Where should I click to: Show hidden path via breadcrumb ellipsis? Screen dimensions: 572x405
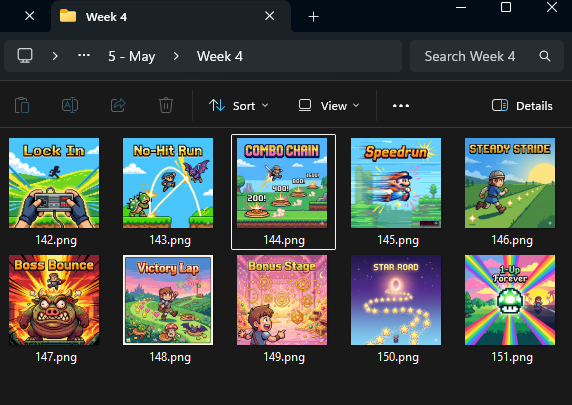pyautogui.click(x=84, y=55)
